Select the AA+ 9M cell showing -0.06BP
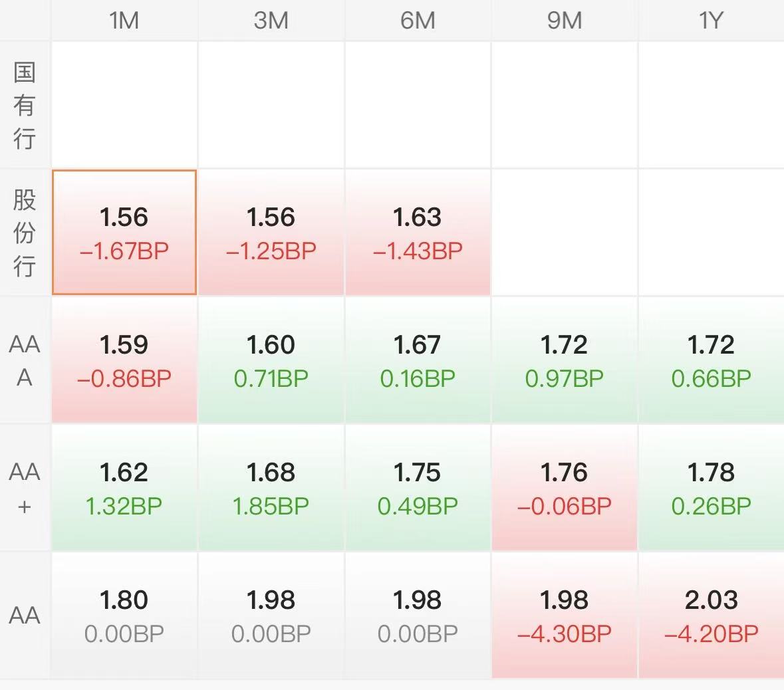 (565, 488)
